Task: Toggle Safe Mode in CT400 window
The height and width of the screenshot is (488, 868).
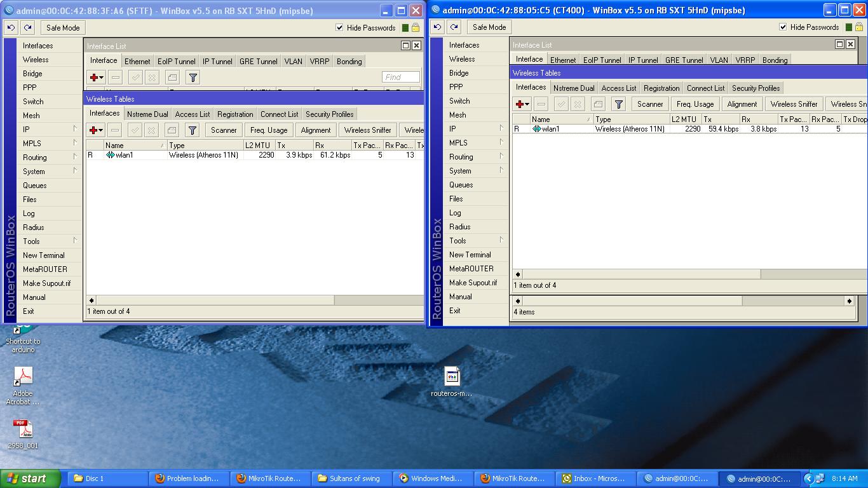Action: coord(489,27)
